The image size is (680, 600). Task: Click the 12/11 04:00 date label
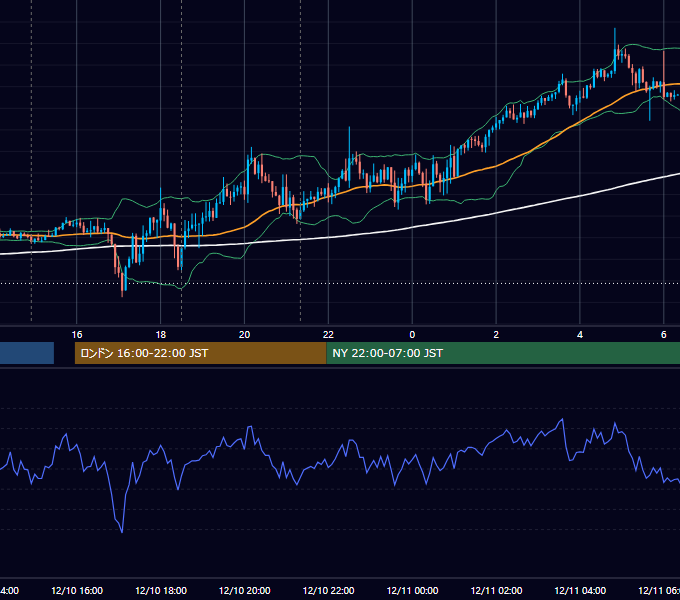(x=580, y=590)
